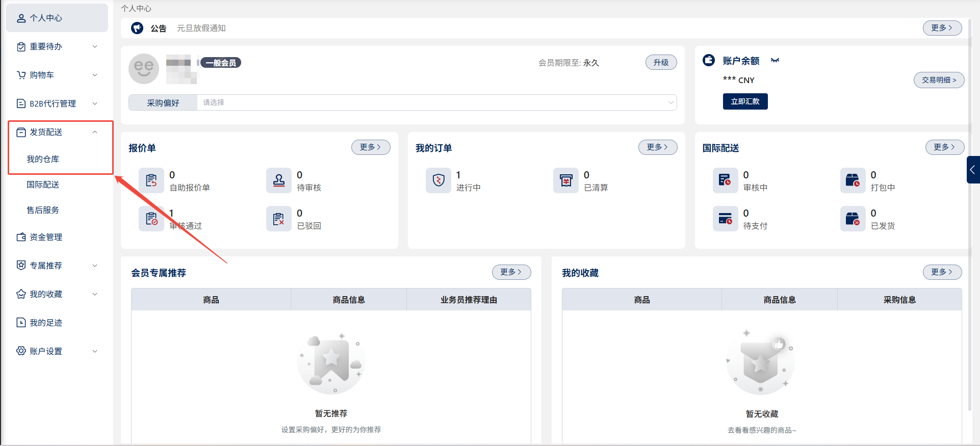Click the 待支付 card icon

726,219
